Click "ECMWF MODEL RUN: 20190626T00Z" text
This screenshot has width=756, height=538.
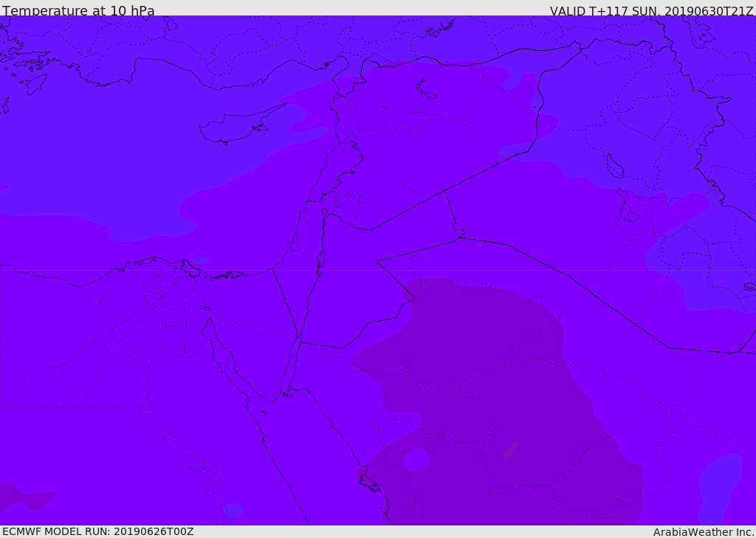click(98, 531)
